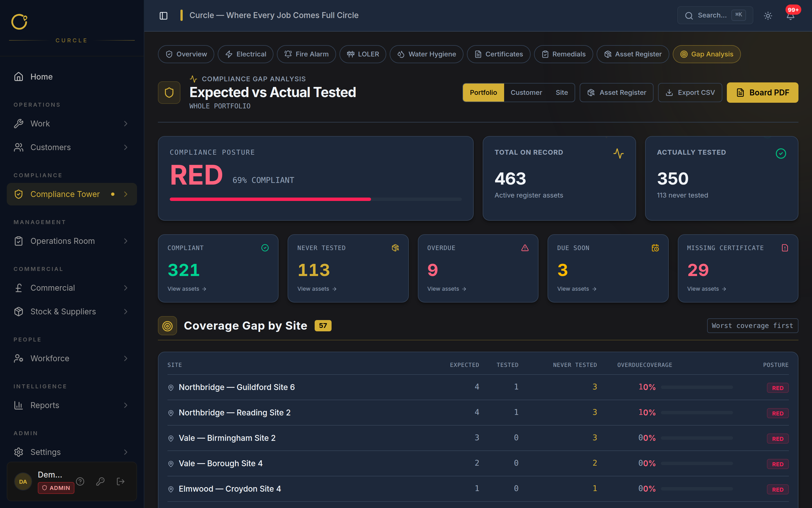Screen dimensions: 812x508
Task: Switch to the LOLER tab
Action: coord(362,54)
